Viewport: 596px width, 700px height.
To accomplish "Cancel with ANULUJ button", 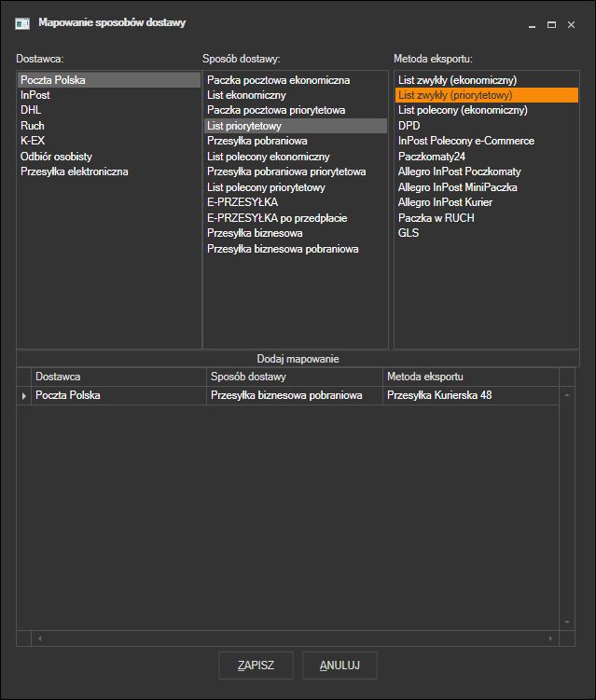I will pyautogui.click(x=340, y=666).
